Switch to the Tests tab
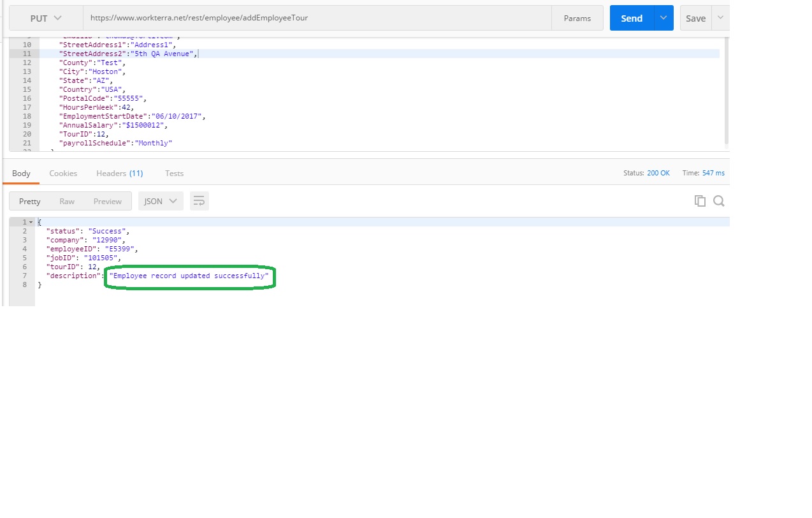 tap(174, 174)
